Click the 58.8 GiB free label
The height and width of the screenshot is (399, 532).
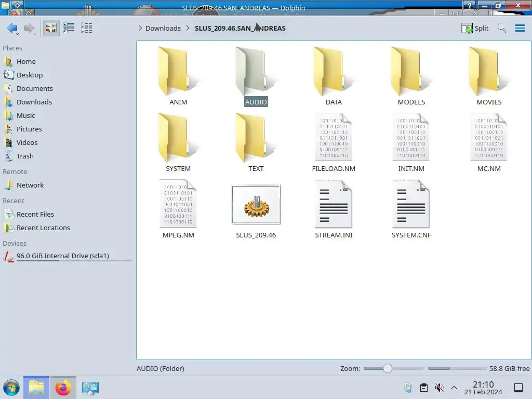point(509,368)
